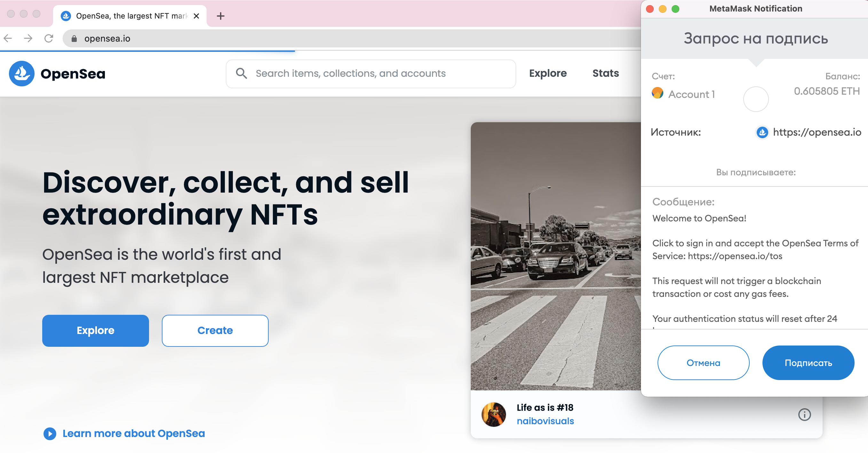Image resolution: width=868 pixels, height=453 pixels.
Task: Click the info icon on NFT card
Action: [x=804, y=414]
